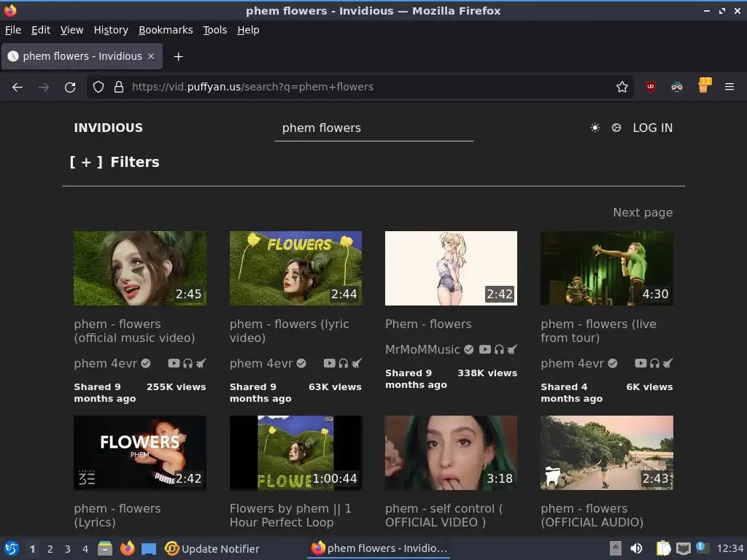Click the 12:34 clock in the tray
747x560 pixels.
[729, 548]
